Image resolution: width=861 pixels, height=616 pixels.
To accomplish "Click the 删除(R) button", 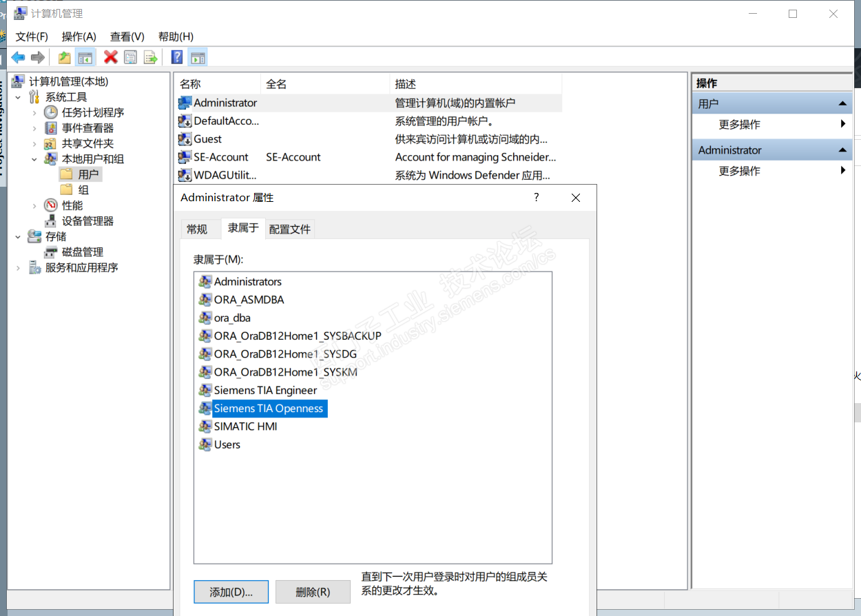I will pos(313,592).
